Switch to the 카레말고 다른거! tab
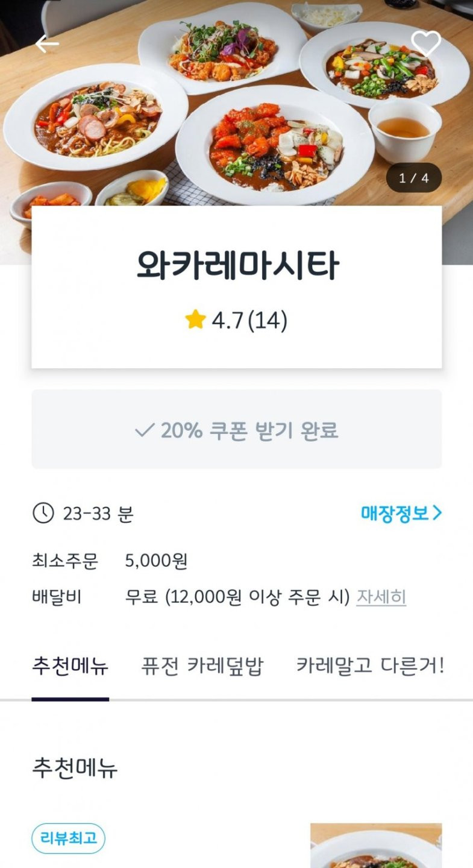473x868 pixels. [370, 667]
